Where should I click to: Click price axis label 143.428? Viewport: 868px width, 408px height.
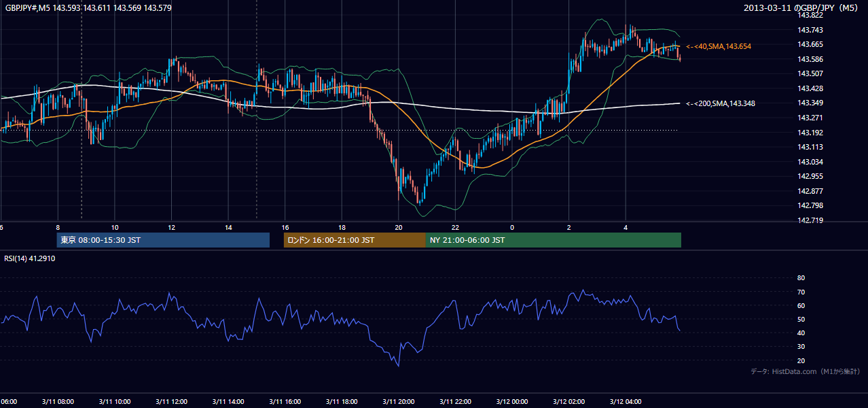coord(811,88)
